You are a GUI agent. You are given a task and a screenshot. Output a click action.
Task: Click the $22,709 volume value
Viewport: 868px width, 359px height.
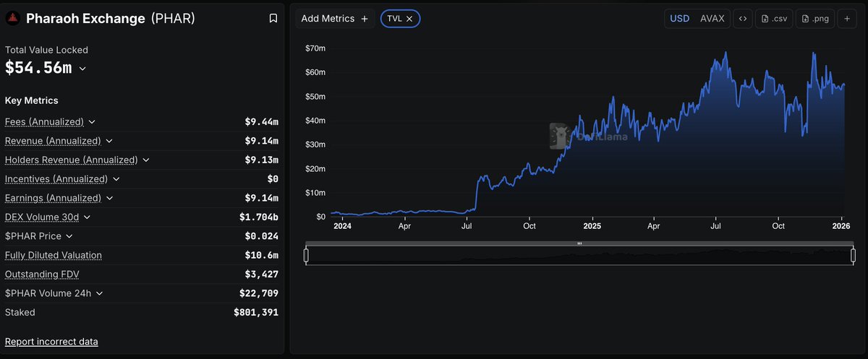click(259, 293)
